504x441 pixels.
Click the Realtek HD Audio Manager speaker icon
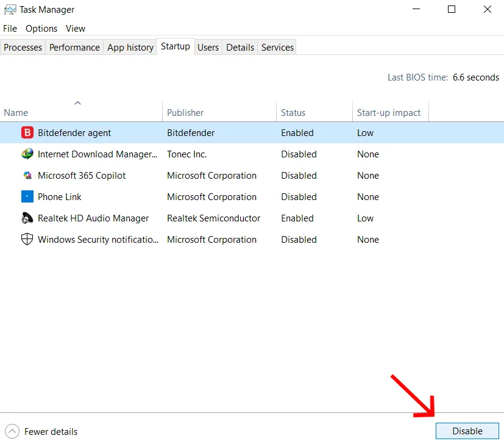pyautogui.click(x=27, y=218)
